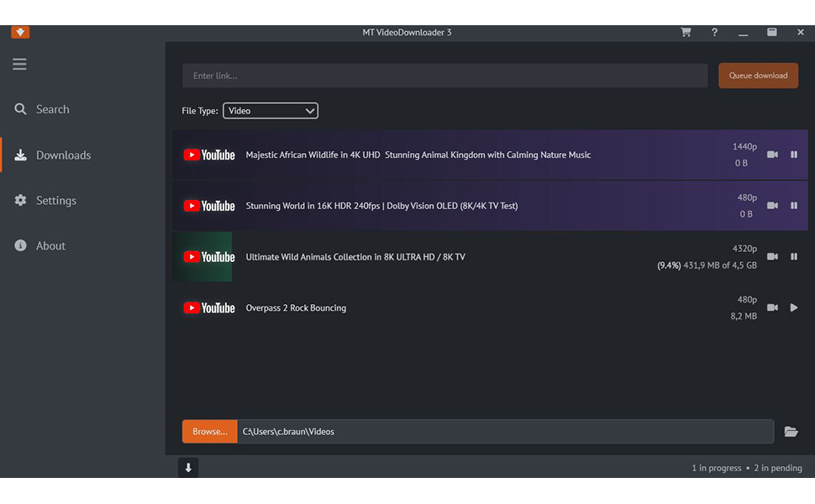Click the MT VideoDownloader 3 window title
Screen dimensions: 815x504
407,32
